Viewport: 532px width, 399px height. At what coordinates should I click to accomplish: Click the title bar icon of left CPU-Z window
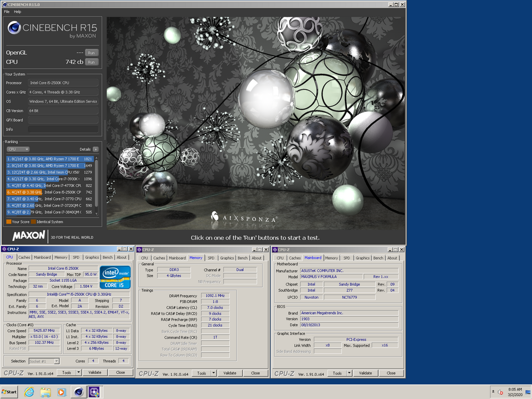(4, 249)
